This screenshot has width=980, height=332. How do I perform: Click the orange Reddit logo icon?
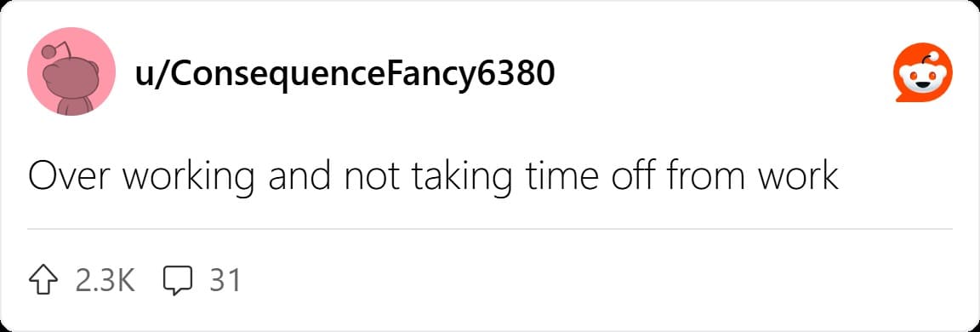pyautogui.click(x=923, y=72)
